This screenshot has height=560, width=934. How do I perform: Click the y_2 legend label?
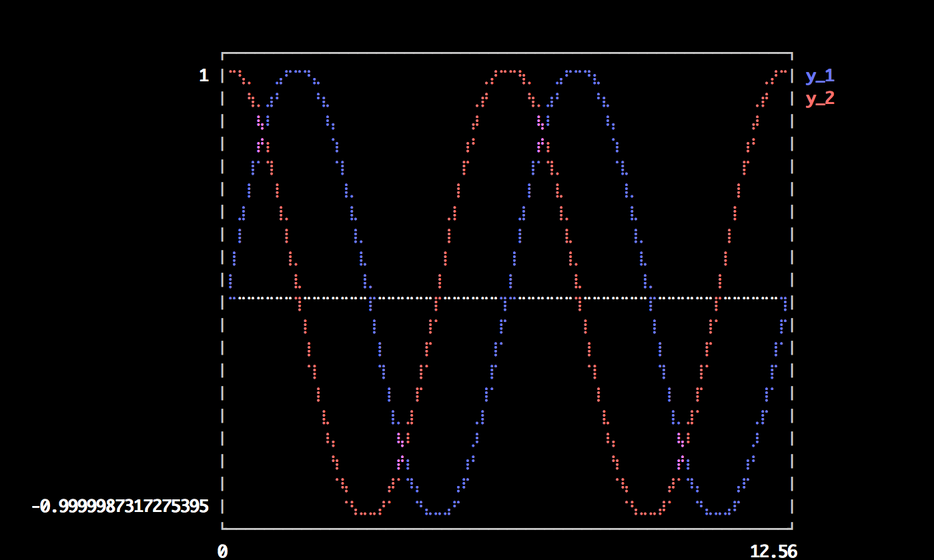819,99
